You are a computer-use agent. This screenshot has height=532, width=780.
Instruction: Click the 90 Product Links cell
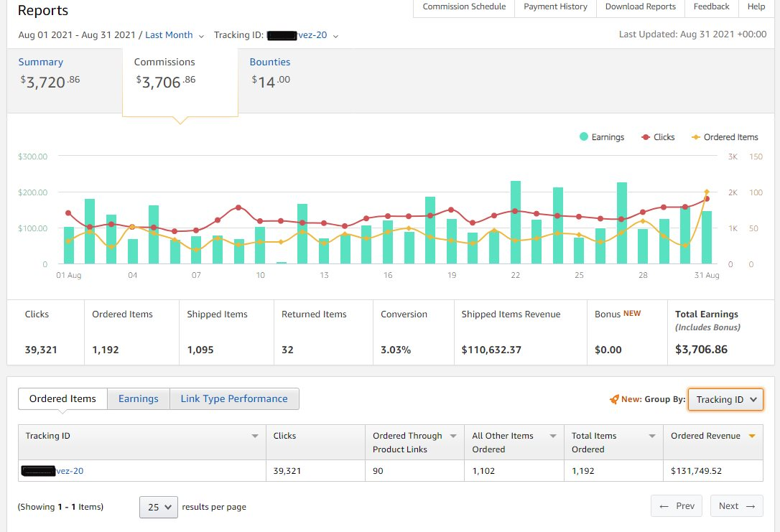click(x=378, y=471)
